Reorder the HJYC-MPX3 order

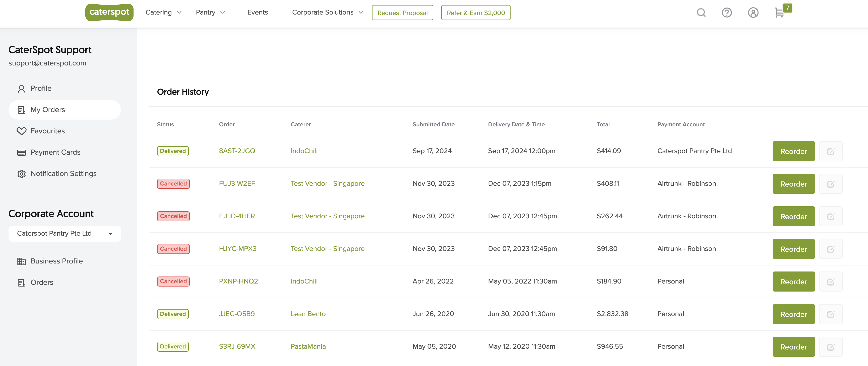[x=793, y=249]
